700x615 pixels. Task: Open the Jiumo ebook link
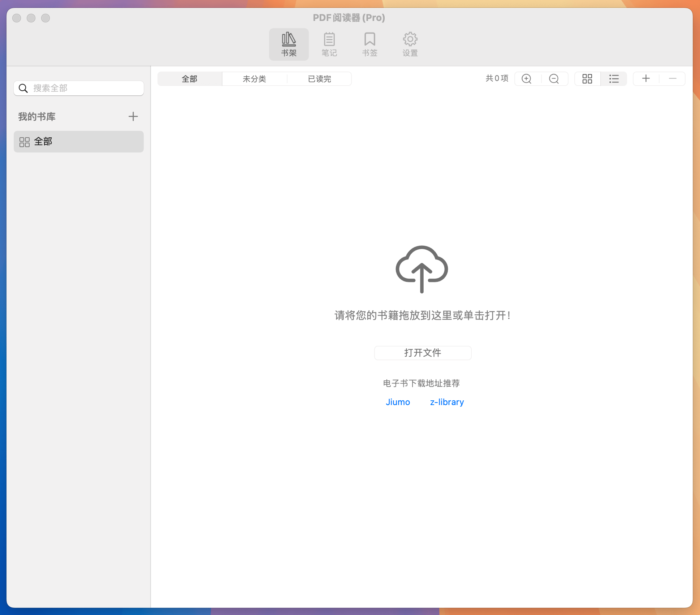398,402
